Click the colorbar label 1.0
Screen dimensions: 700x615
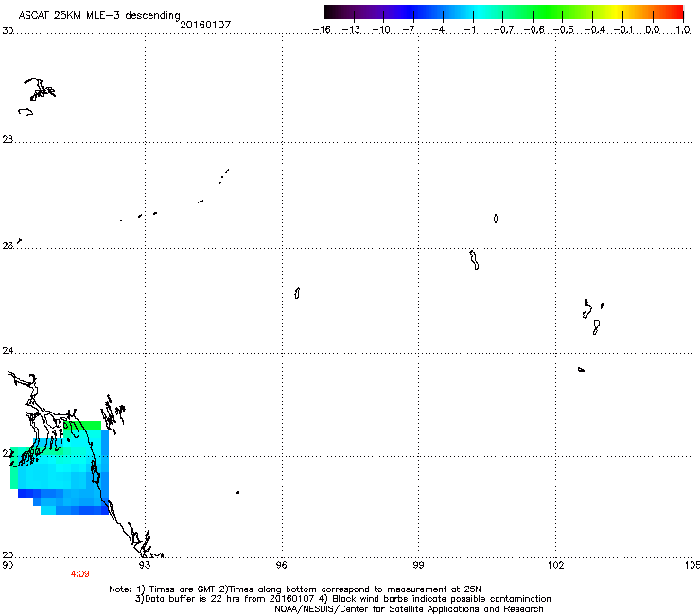683,30
